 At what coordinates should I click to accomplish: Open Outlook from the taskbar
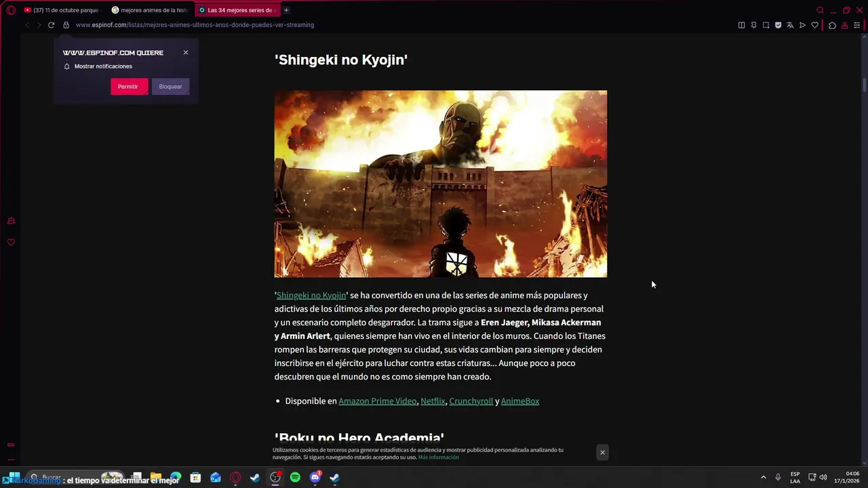tap(216, 477)
